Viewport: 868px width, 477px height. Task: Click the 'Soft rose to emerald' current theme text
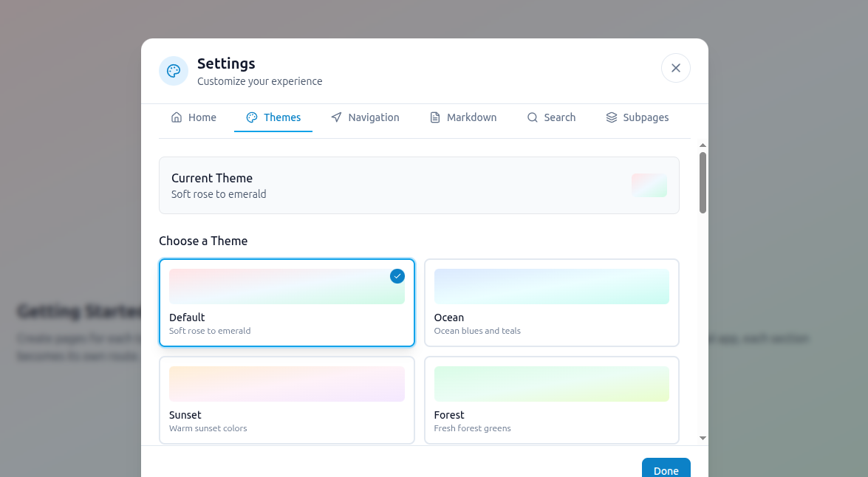219,194
